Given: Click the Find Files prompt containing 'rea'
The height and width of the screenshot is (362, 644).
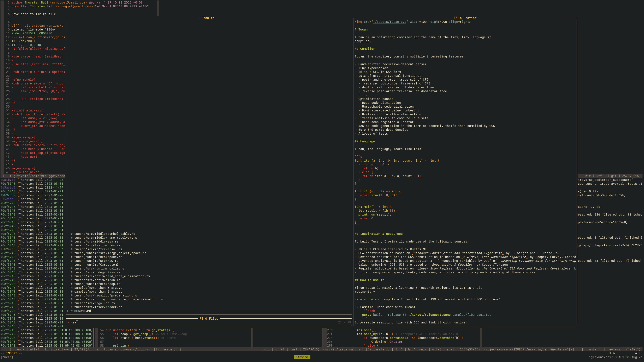Looking at the screenshot, I should (209, 322).
